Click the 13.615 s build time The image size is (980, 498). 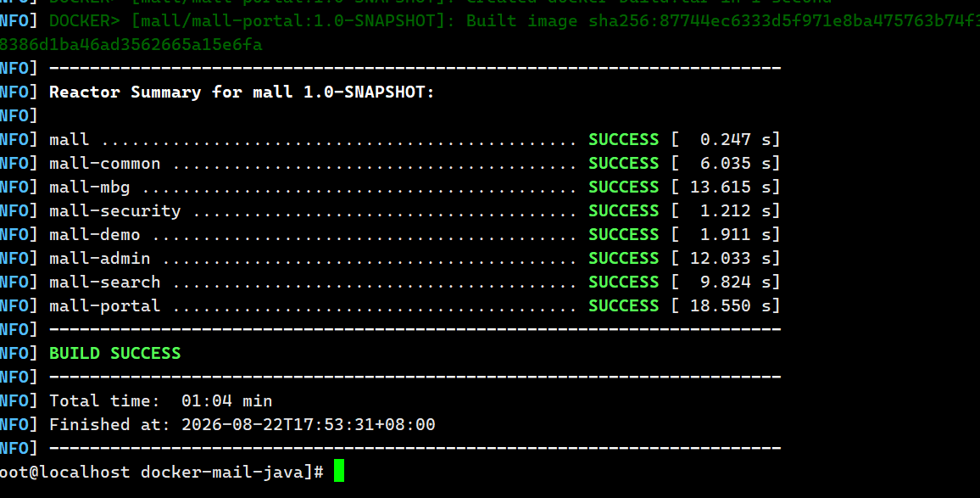(x=731, y=187)
